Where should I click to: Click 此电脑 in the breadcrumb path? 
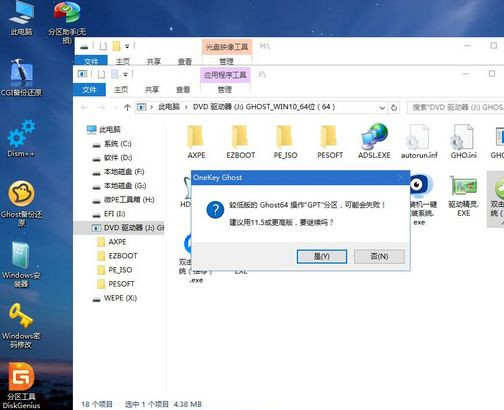pyautogui.click(x=169, y=107)
